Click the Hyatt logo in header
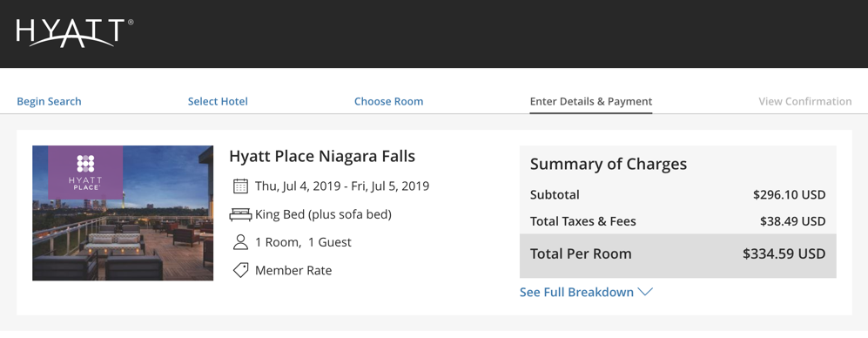 click(x=75, y=33)
